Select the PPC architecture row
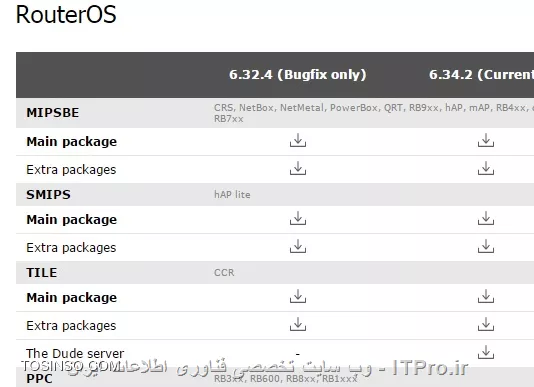 coord(275,377)
